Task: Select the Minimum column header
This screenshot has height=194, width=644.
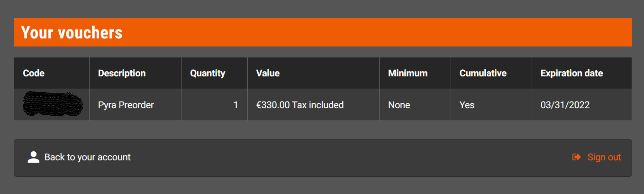Action: pyautogui.click(x=408, y=73)
